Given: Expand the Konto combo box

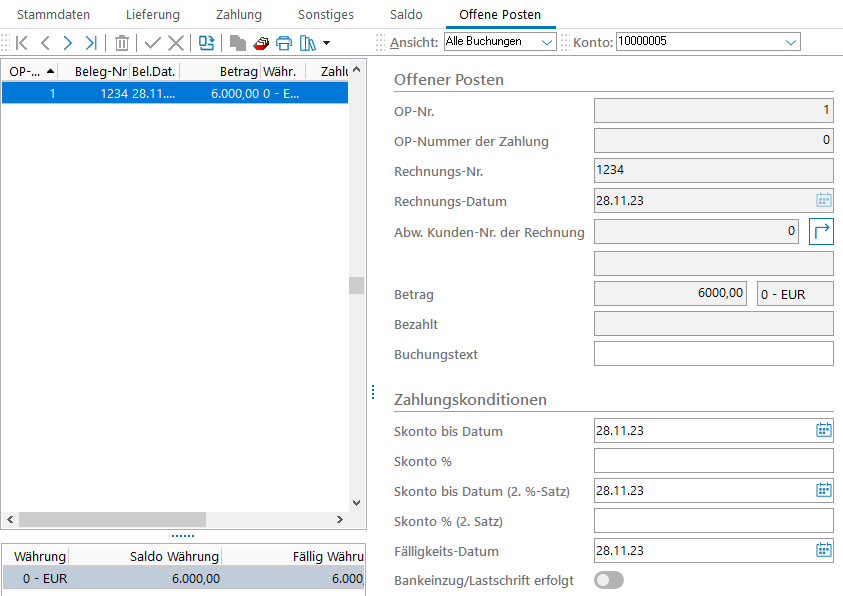Looking at the screenshot, I should pos(791,42).
